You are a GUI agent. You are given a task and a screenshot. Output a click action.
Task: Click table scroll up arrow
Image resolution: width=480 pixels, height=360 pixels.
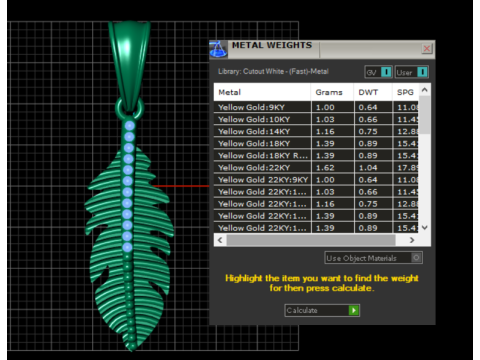tap(425, 90)
